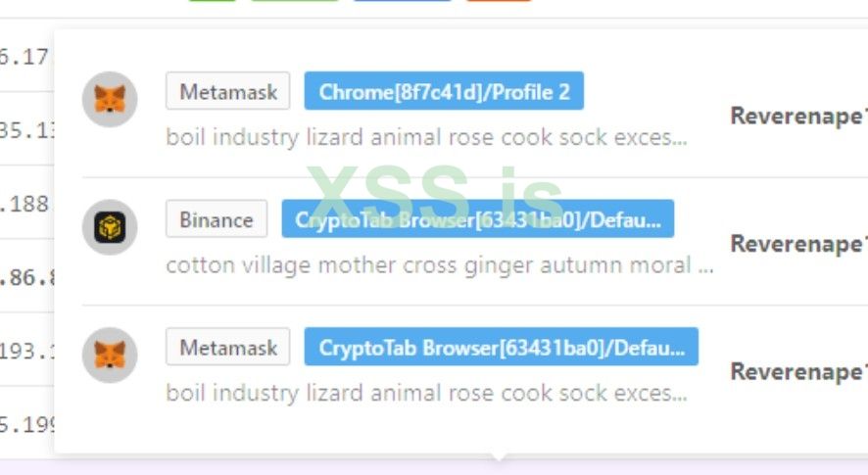
Task: Select the background table row showing 193.
Action: coord(26,351)
